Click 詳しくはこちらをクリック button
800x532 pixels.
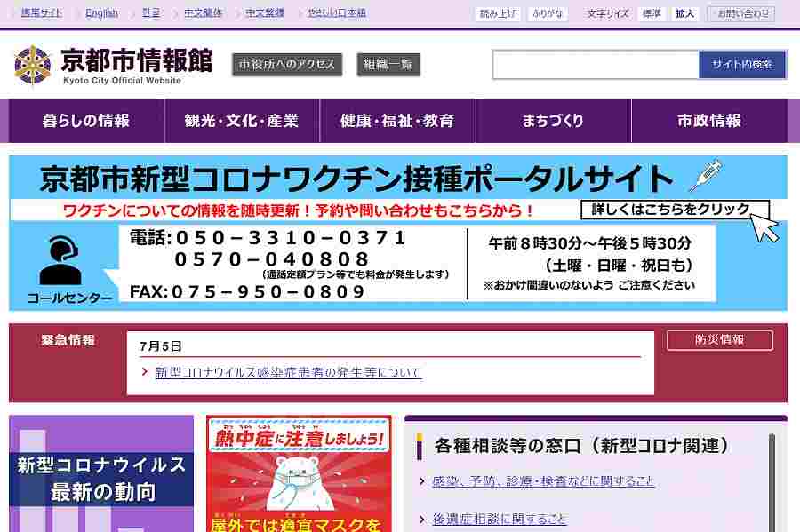pos(675,210)
